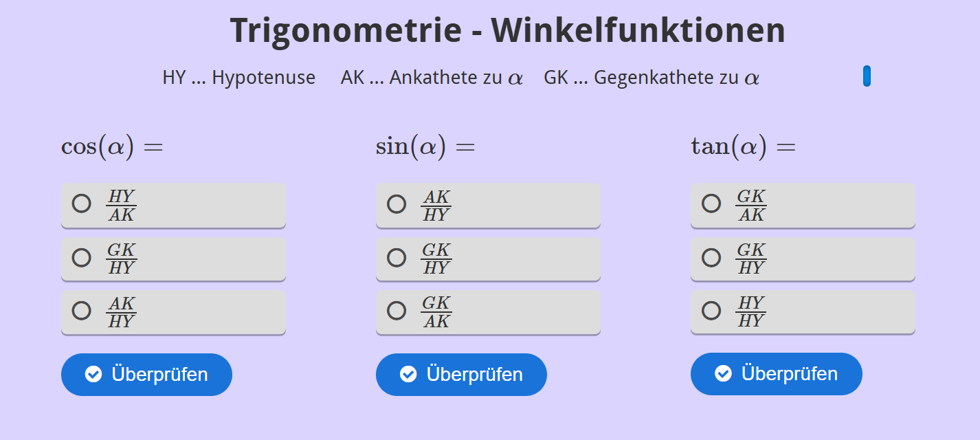Select HY over AK for cos(α)
This screenshot has width=980, height=440.
(82, 204)
